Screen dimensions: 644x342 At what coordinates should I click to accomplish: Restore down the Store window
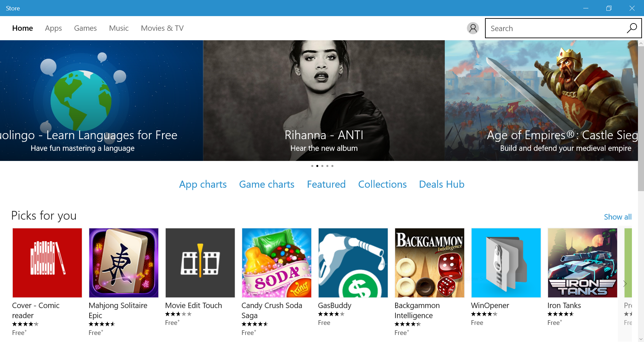point(609,8)
